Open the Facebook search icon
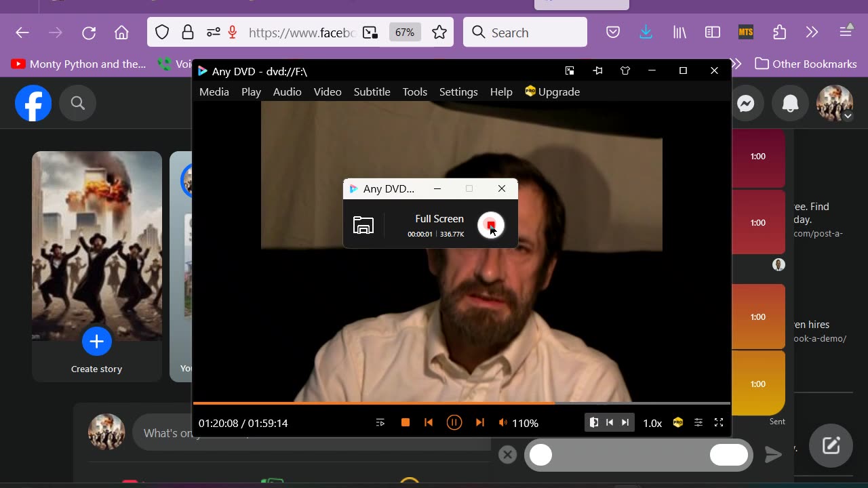 [78, 103]
